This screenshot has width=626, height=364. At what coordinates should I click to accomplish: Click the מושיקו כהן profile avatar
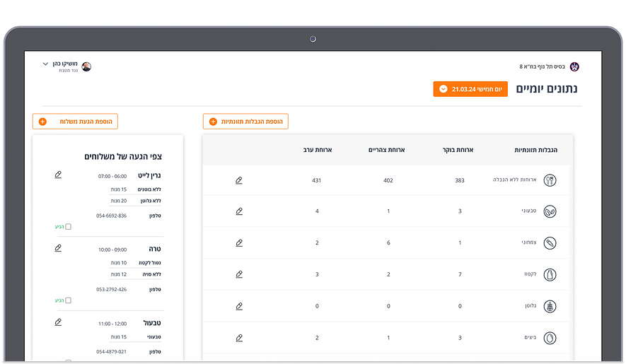point(86,66)
